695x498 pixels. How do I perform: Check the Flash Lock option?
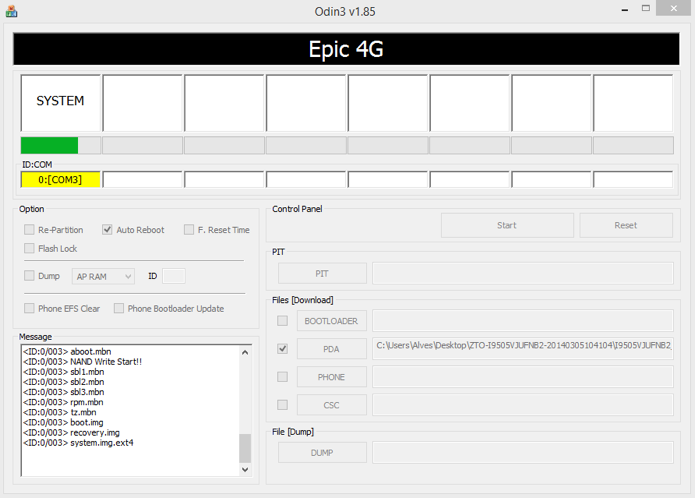point(29,248)
